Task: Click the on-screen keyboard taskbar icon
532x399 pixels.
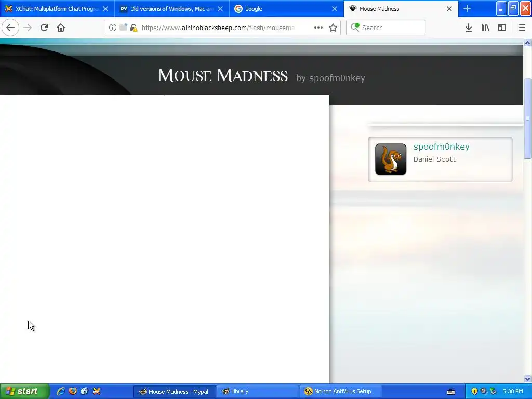Action: [x=451, y=392]
